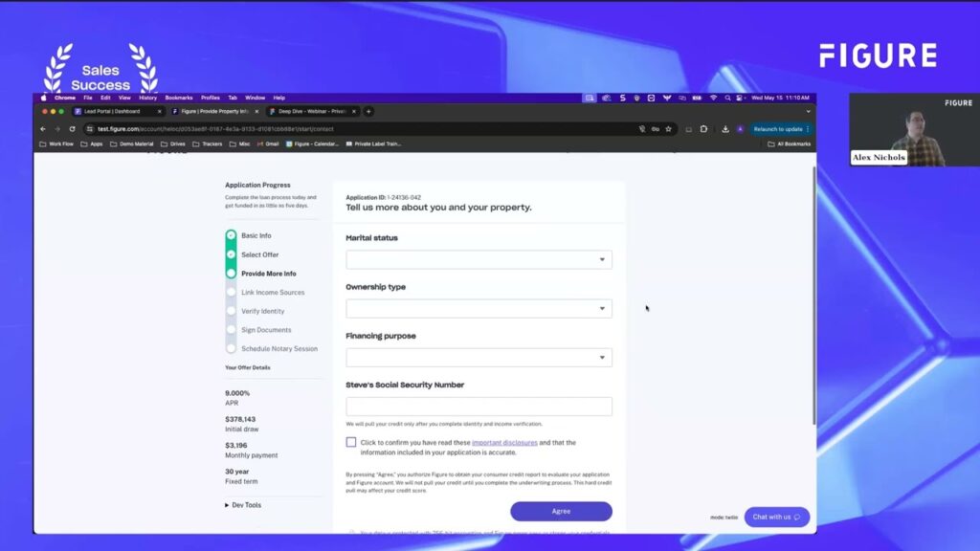Open a new tab with the plus icon

(368, 111)
